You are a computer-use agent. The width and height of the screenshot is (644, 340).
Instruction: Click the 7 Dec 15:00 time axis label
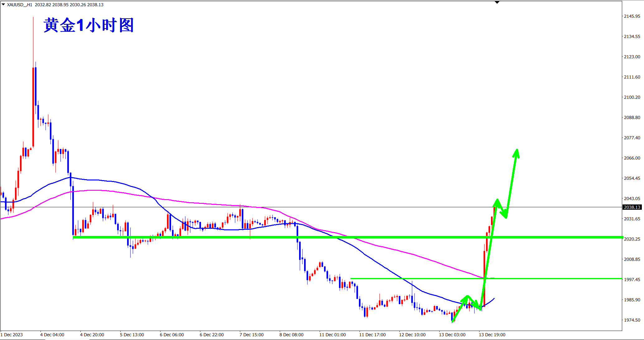(x=251, y=335)
